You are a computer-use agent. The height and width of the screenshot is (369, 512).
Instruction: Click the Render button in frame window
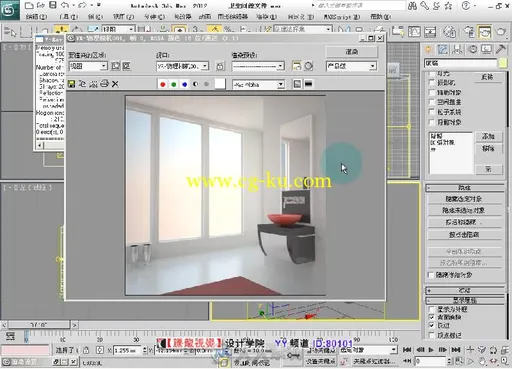pyautogui.click(x=352, y=52)
